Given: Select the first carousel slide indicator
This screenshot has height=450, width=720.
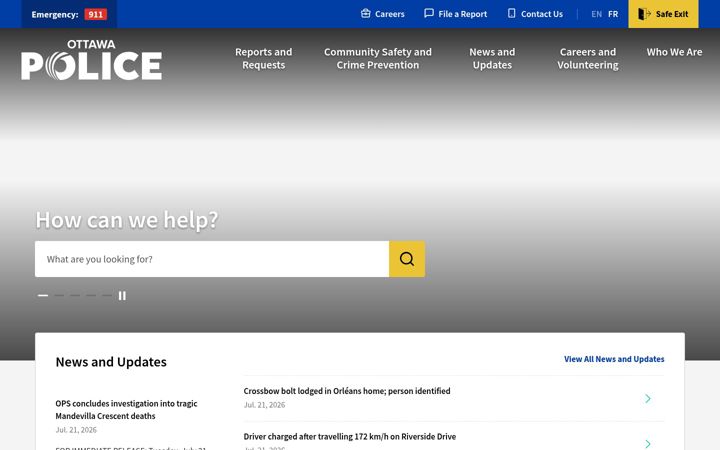Looking at the screenshot, I should pos(43,295).
